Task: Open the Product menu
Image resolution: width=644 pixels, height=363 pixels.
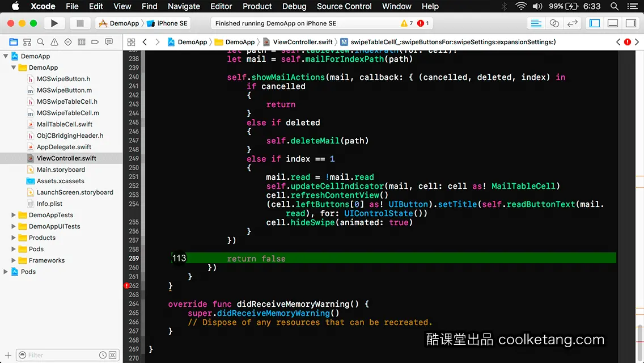Action: click(257, 6)
